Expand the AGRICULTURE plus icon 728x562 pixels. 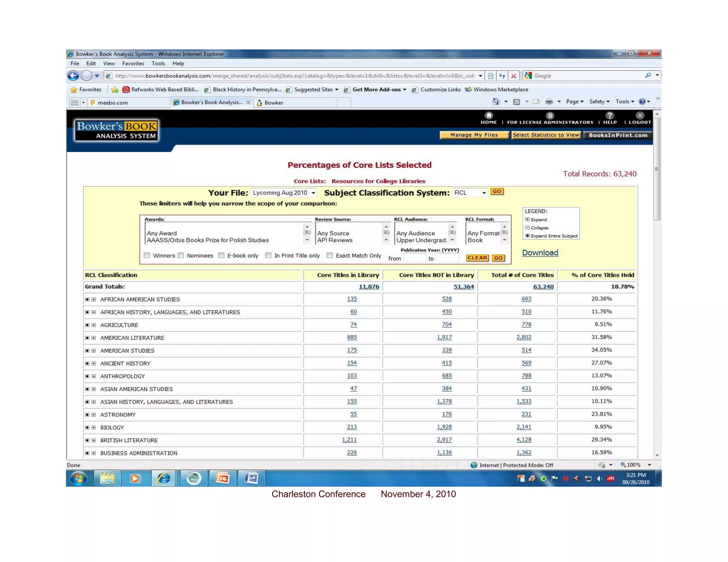(94, 325)
